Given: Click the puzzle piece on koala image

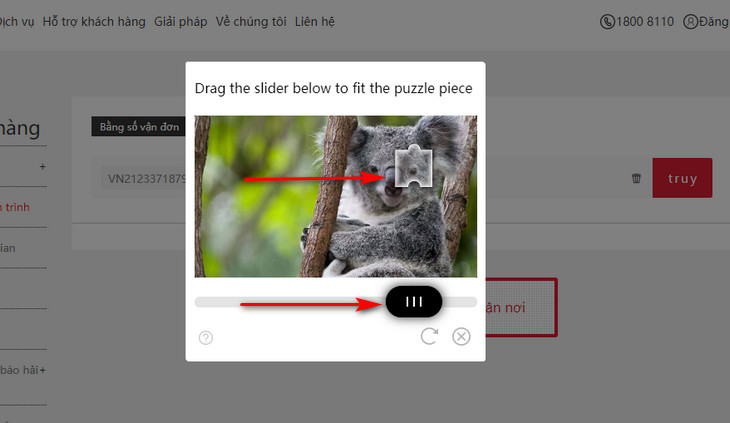Looking at the screenshot, I should [x=413, y=167].
